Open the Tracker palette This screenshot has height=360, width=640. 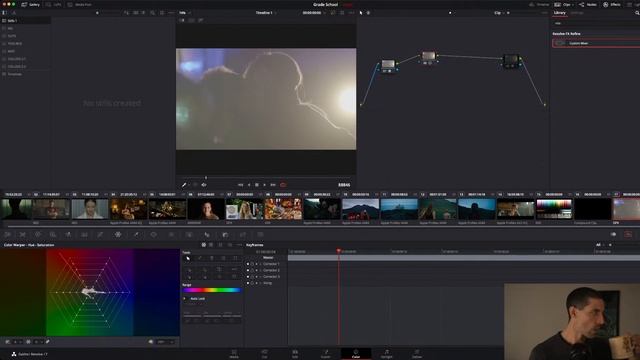click(x=171, y=235)
